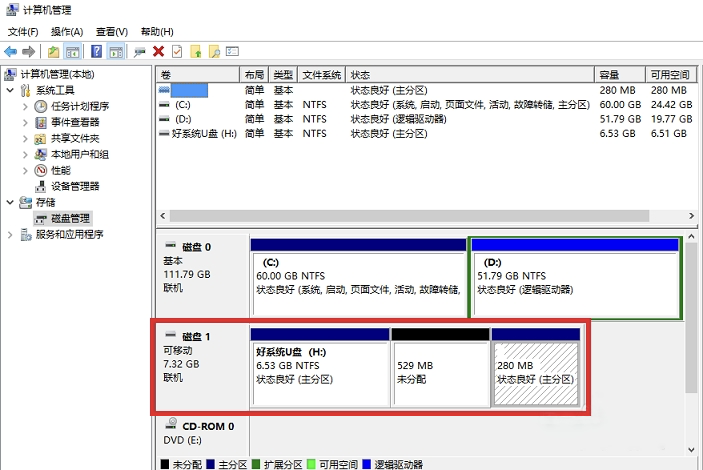Open the 文件(F) menu

pyautogui.click(x=23, y=32)
